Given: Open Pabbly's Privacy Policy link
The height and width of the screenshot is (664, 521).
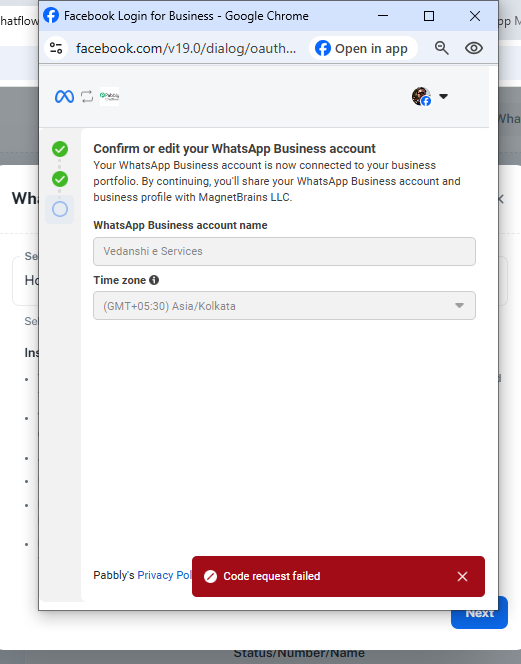Looking at the screenshot, I should (x=165, y=575).
